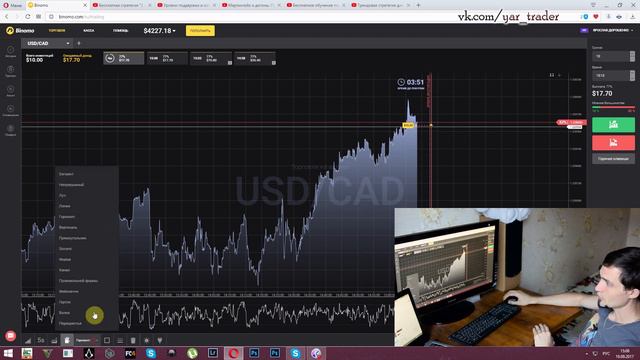The image size is (640, 360).
Task: Open the Lightroom taskbar icon
Action: pyautogui.click(x=213, y=353)
